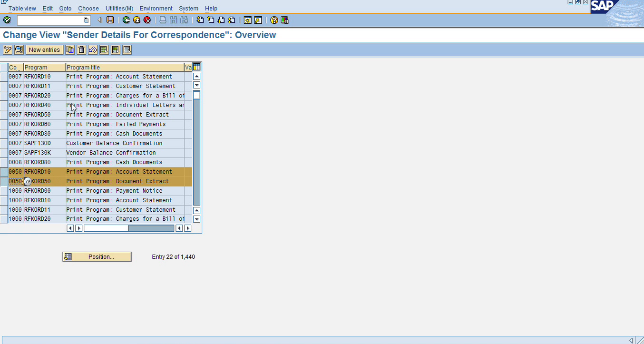Toggle row selector for 0007 RFKORD10
This screenshot has width=644, height=344.
[x=4, y=77]
